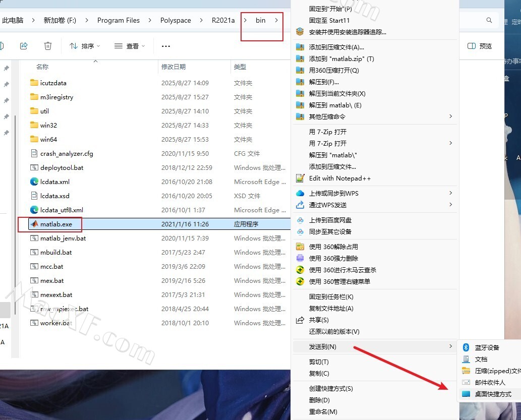
Task: Go to Polyspace in address bar
Action: click(x=176, y=20)
